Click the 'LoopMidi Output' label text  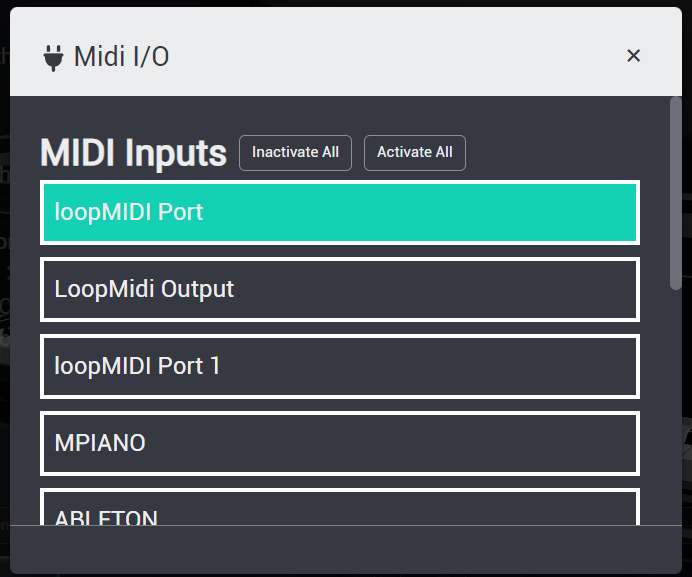tap(144, 290)
